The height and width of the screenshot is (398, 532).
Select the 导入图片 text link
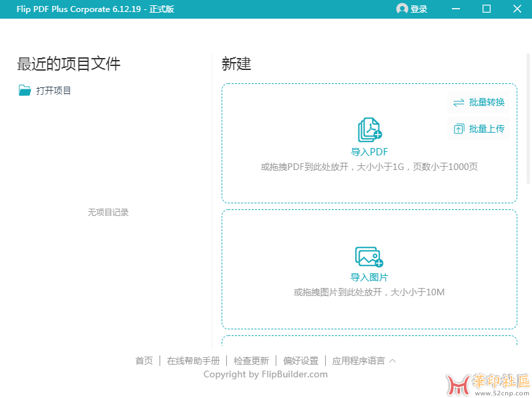click(x=369, y=277)
